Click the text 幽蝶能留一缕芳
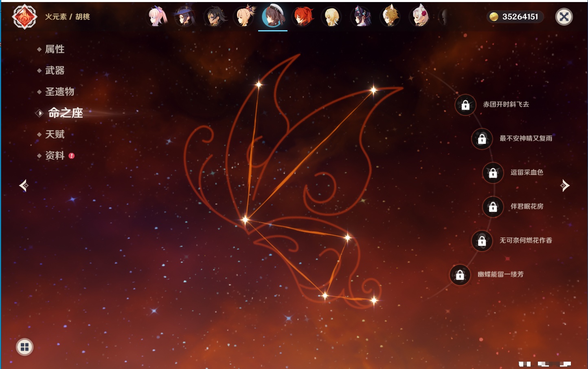 [x=501, y=274]
